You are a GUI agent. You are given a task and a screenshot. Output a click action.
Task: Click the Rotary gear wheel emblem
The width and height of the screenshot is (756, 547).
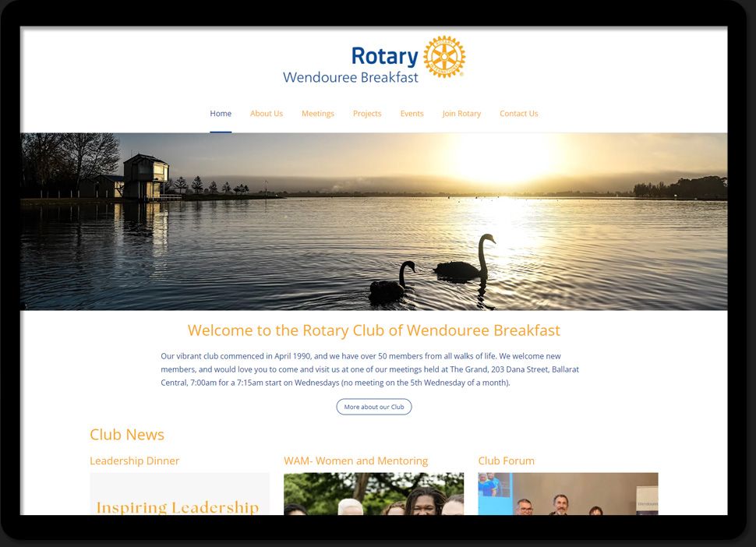click(x=444, y=57)
